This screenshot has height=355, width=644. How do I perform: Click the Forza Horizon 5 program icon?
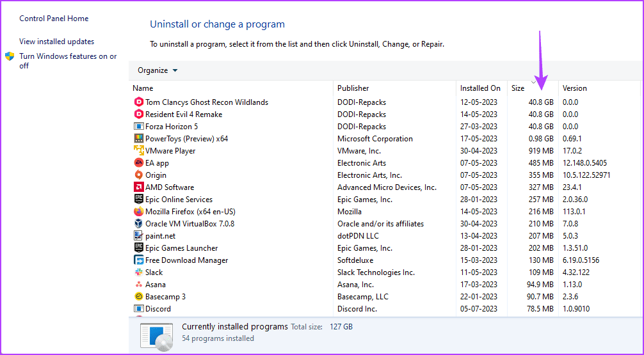tap(139, 127)
